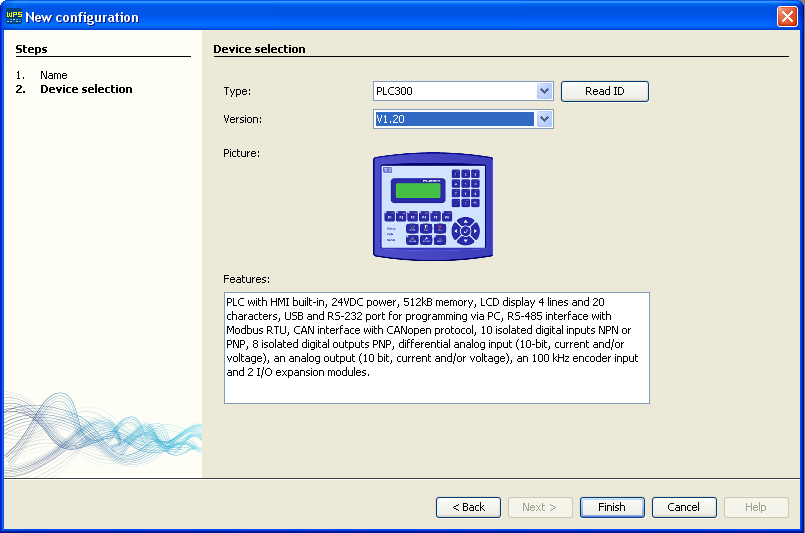
Task: Close the New configuration dialog
Action: click(787, 17)
